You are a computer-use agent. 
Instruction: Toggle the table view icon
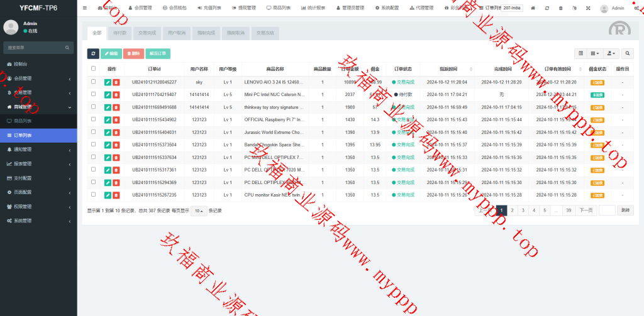pos(581,54)
